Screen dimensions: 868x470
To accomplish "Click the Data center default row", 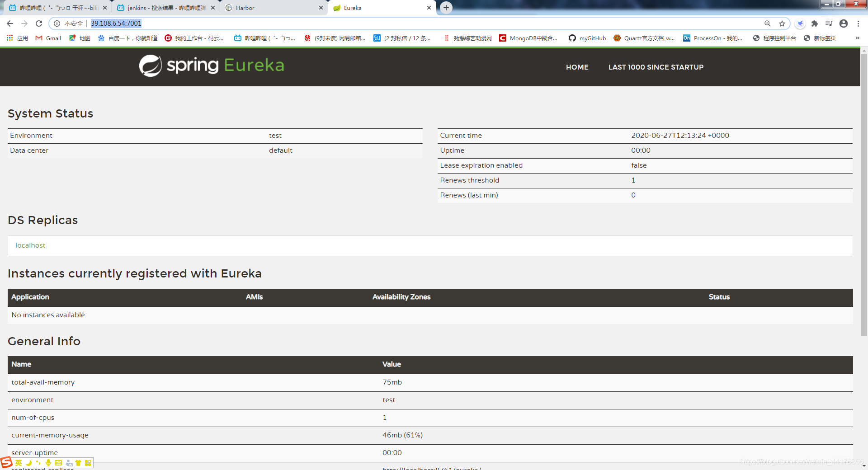I will (x=215, y=150).
